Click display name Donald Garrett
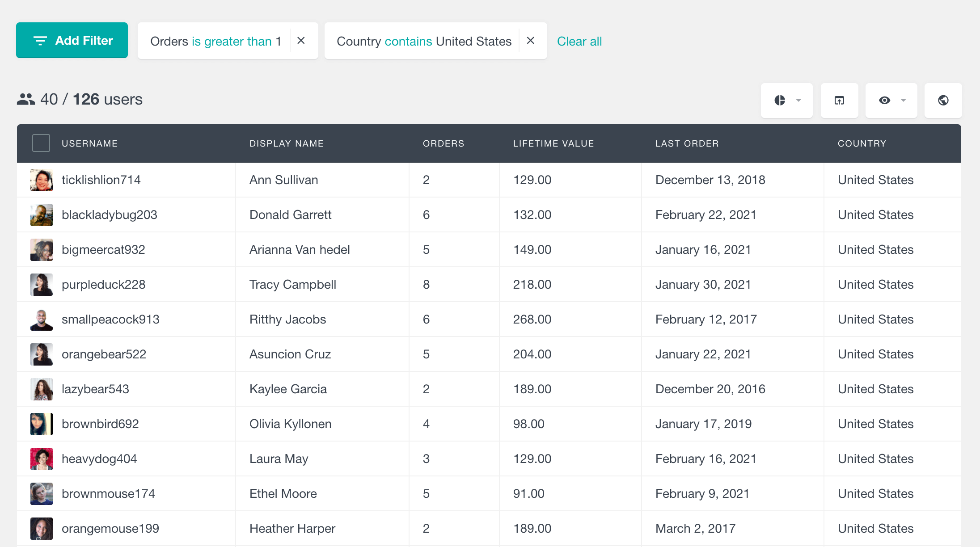 point(291,215)
